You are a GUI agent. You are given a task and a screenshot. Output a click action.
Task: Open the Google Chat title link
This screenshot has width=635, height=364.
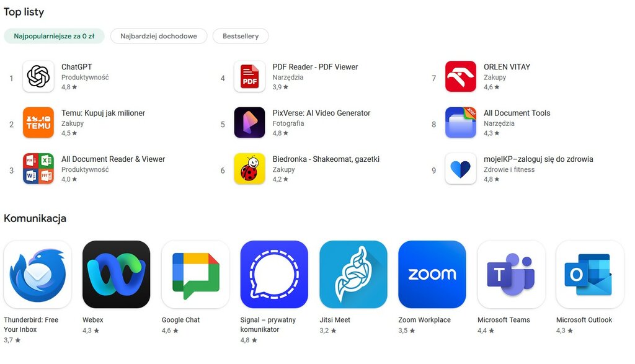tap(180, 320)
